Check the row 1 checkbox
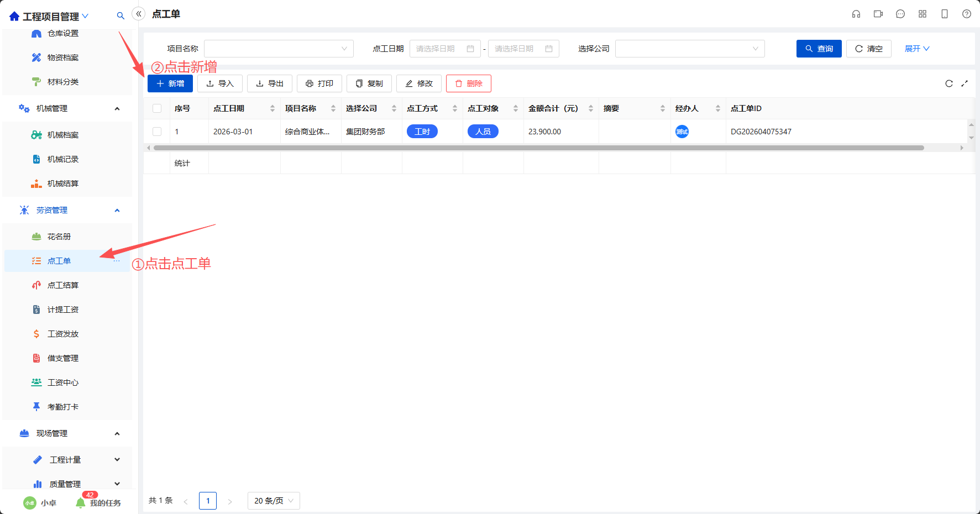Viewport: 980px width, 514px height. (157, 132)
